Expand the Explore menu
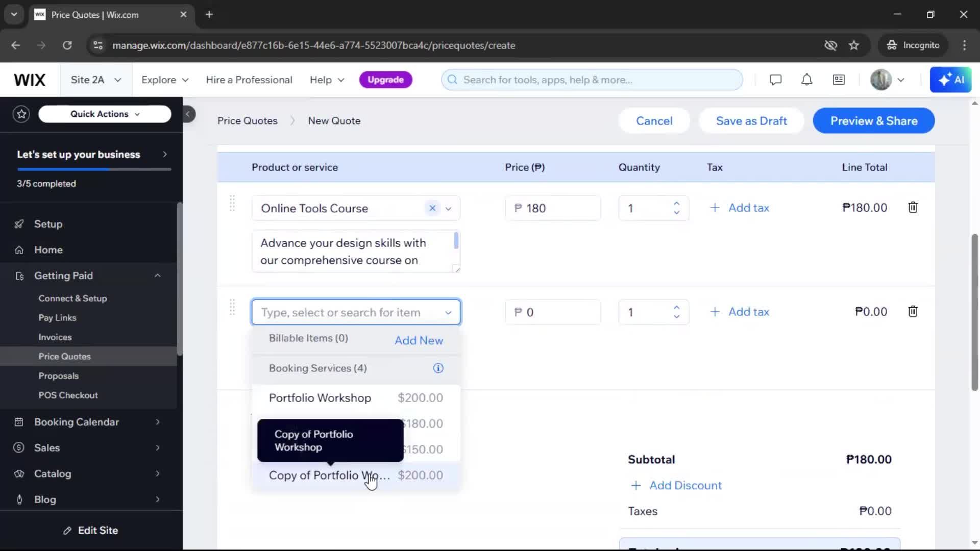980x551 pixels. tap(165, 80)
